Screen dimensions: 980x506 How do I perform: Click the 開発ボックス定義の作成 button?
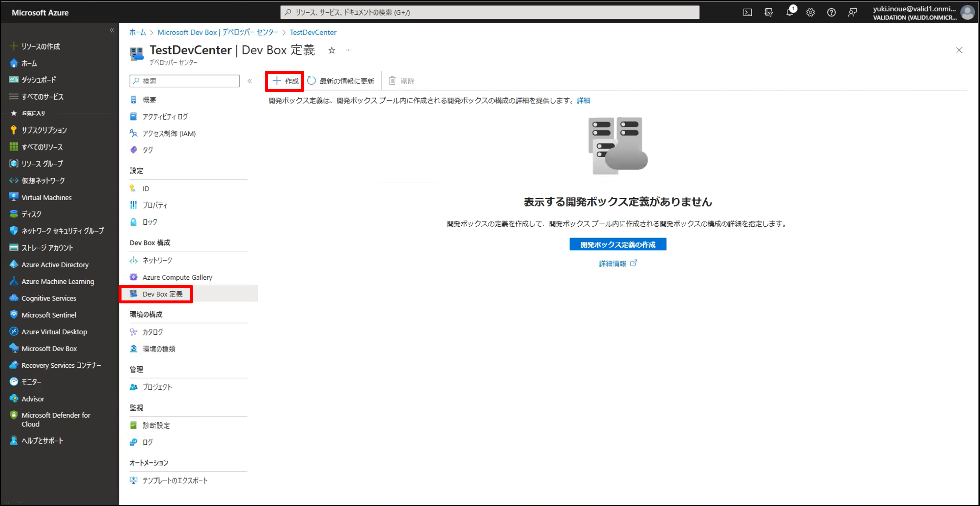pyautogui.click(x=617, y=245)
